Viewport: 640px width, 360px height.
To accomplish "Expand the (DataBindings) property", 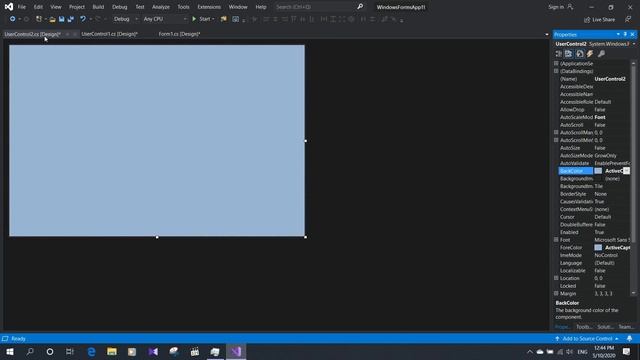I will click(556, 71).
